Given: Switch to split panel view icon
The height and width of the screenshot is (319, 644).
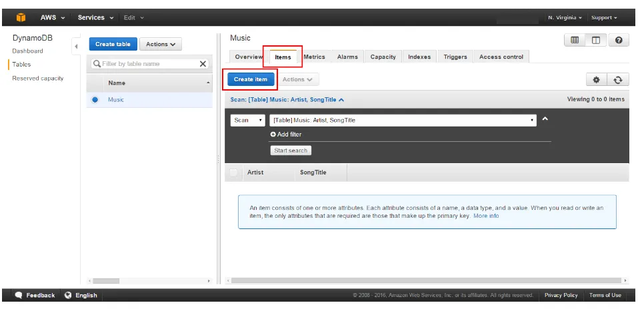Looking at the screenshot, I should pos(596,40).
